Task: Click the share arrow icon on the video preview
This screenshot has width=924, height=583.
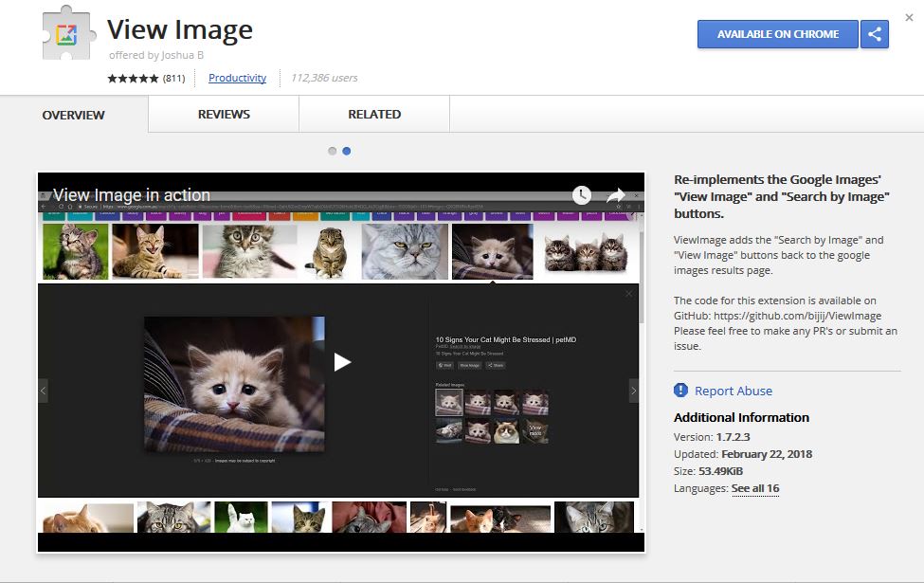Action: click(617, 195)
